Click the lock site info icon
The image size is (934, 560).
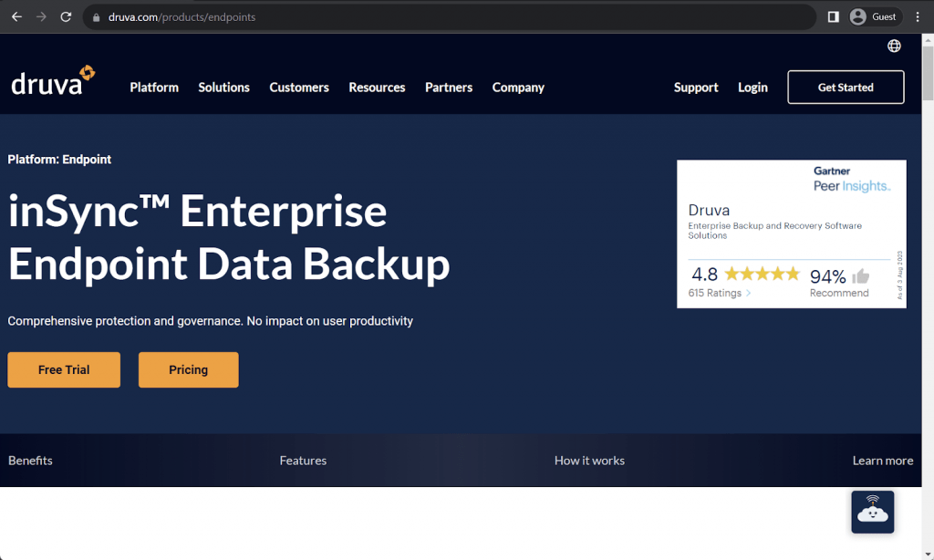coord(96,17)
